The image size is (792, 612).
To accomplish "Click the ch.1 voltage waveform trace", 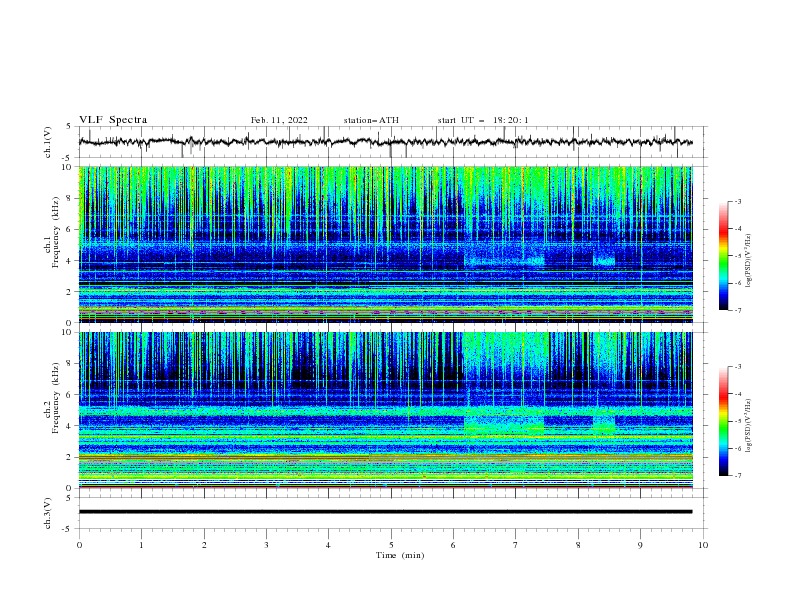I will point(385,142).
